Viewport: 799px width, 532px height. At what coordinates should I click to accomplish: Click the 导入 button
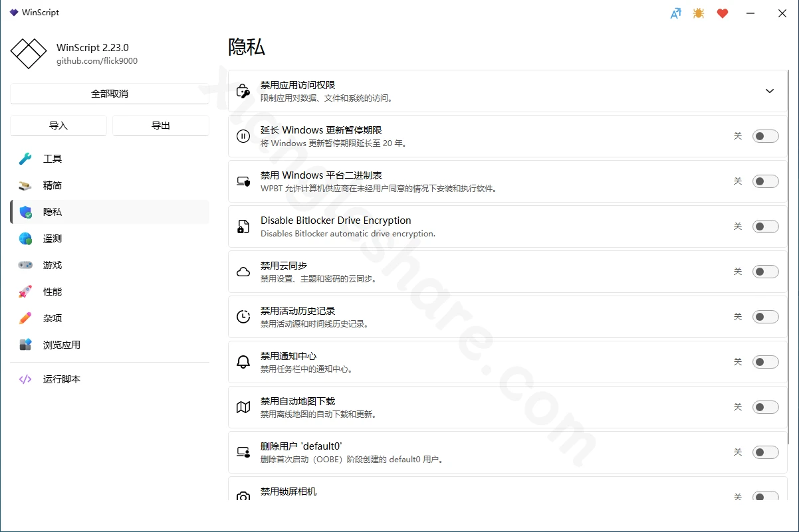58,126
